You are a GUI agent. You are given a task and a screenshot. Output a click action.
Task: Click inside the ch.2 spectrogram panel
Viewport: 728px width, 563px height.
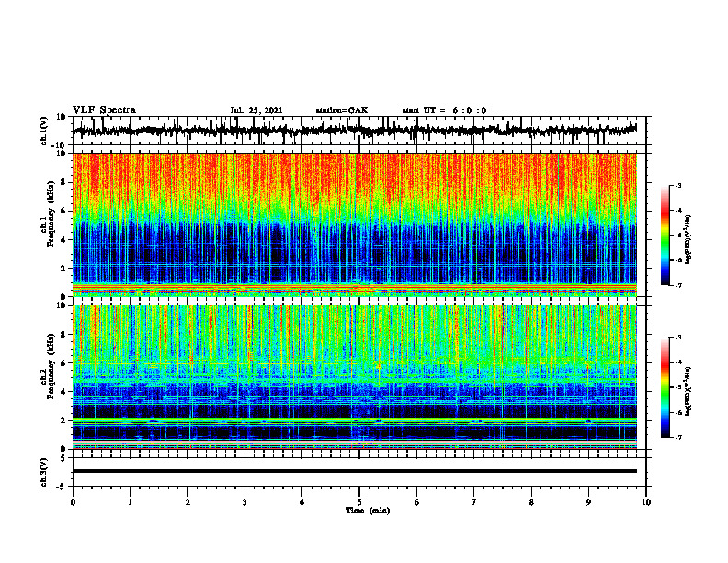click(x=354, y=377)
